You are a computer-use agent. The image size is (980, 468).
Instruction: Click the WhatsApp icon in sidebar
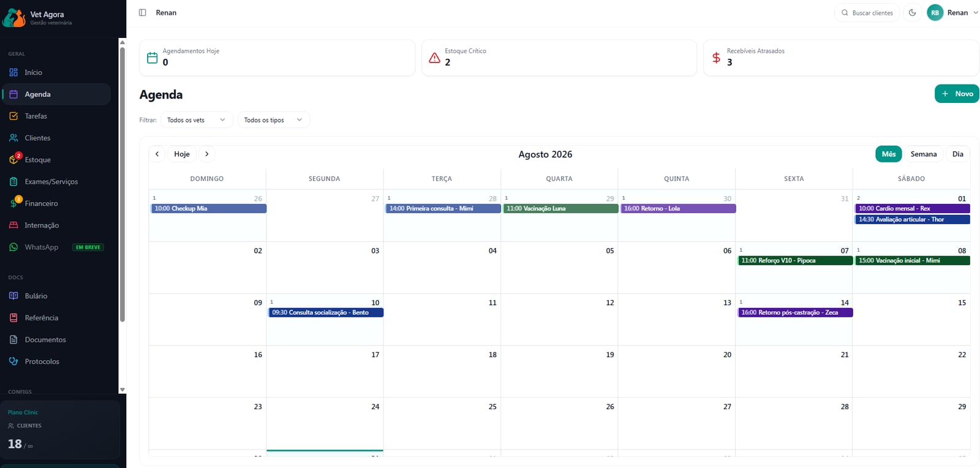tap(13, 247)
